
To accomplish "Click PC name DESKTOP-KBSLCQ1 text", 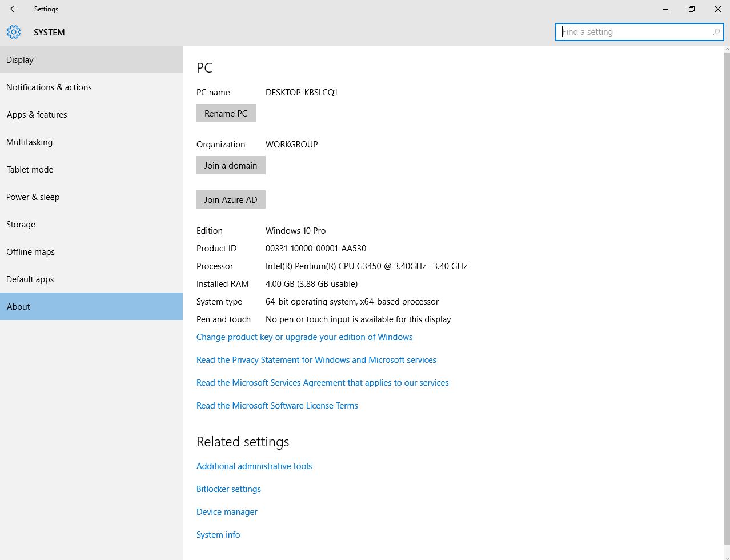I will 302,93.
